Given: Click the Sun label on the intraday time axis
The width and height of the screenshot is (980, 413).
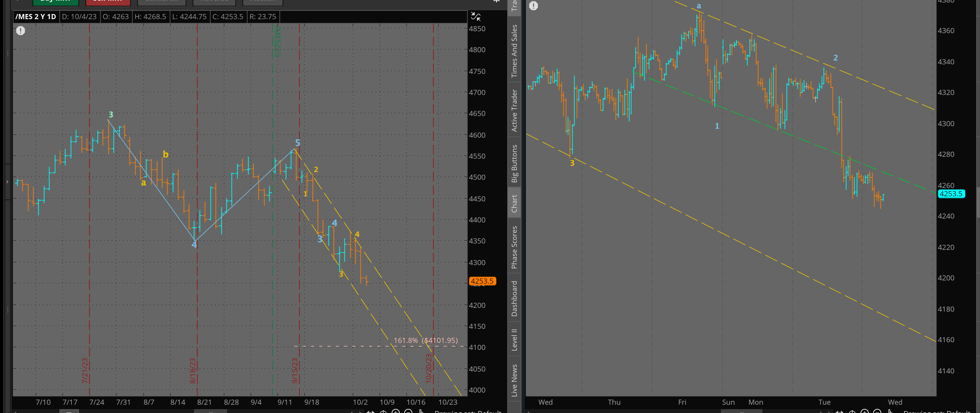Looking at the screenshot, I should tap(728, 402).
